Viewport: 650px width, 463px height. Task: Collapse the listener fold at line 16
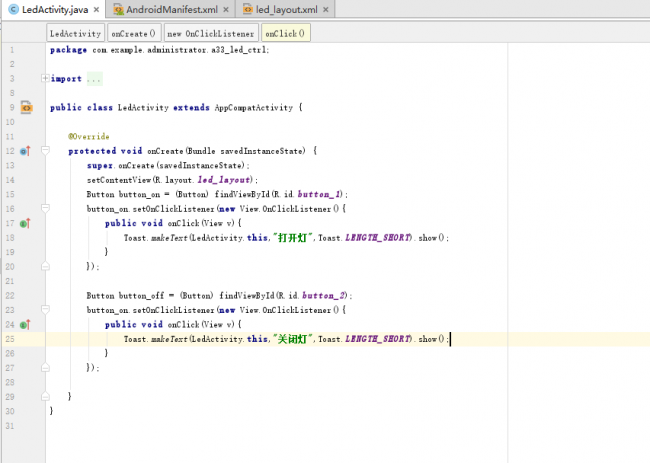click(45, 208)
